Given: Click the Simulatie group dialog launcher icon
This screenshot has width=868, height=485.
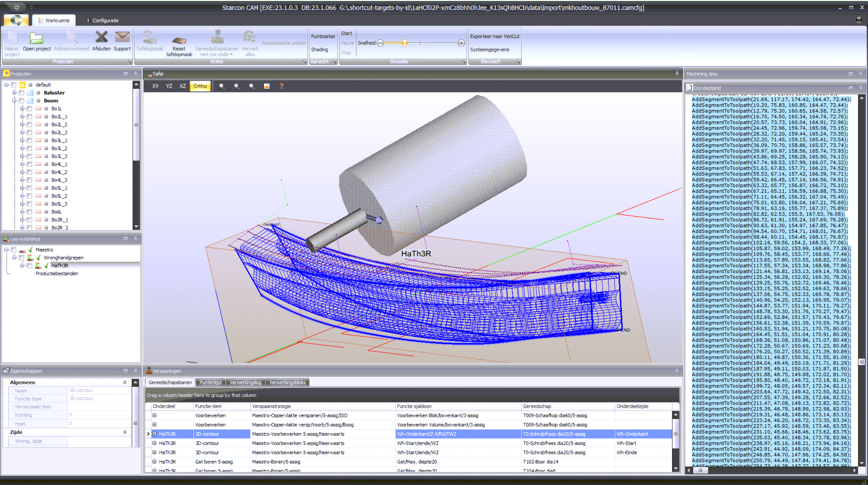Looking at the screenshot, I should point(464,62).
